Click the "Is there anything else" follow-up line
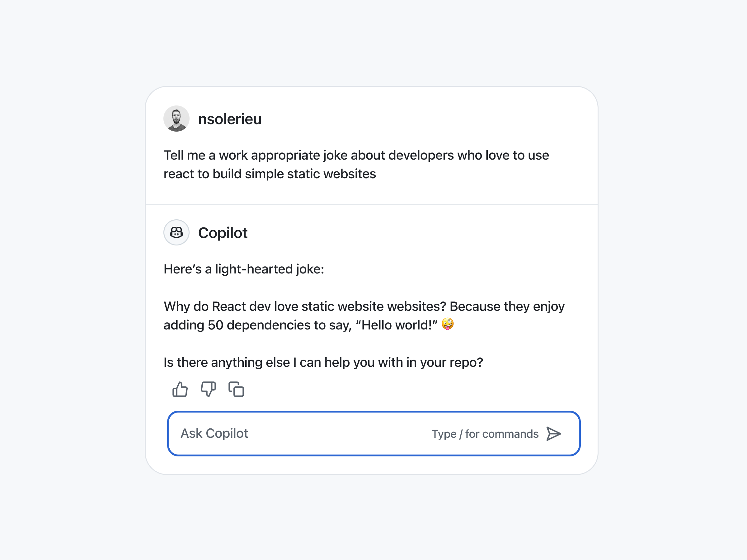 323,362
